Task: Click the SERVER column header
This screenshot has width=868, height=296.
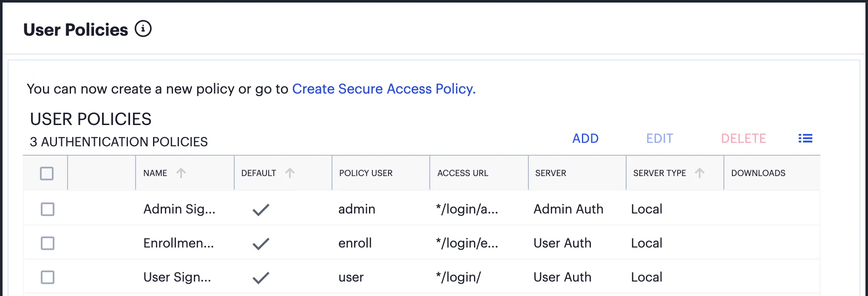Action: 551,173
